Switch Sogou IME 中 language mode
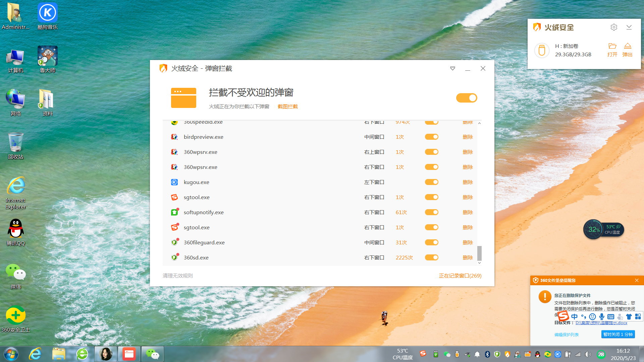644x362 pixels. 575,317
